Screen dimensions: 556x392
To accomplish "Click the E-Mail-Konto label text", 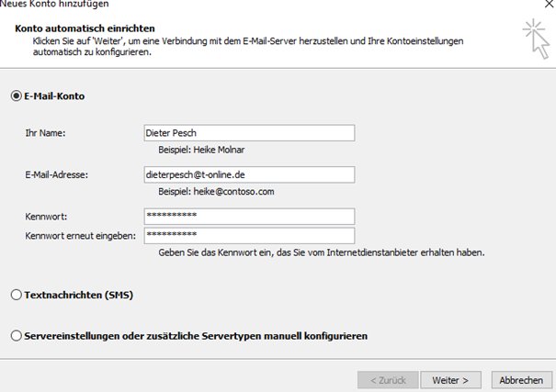I will point(54,96).
